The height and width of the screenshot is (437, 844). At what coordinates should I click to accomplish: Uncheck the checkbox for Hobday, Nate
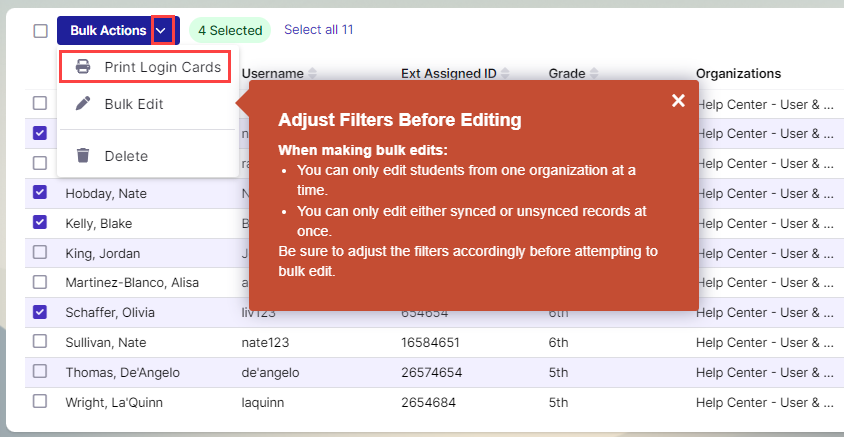[40, 192]
